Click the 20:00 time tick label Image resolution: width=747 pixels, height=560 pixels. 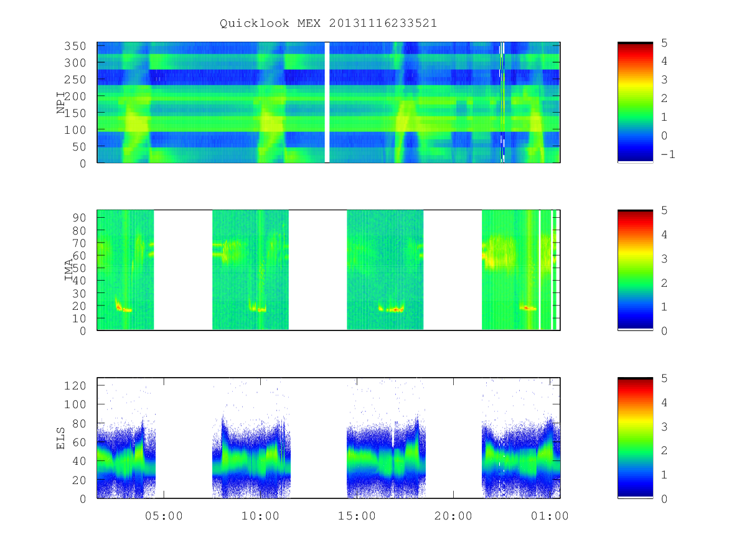pos(453,516)
